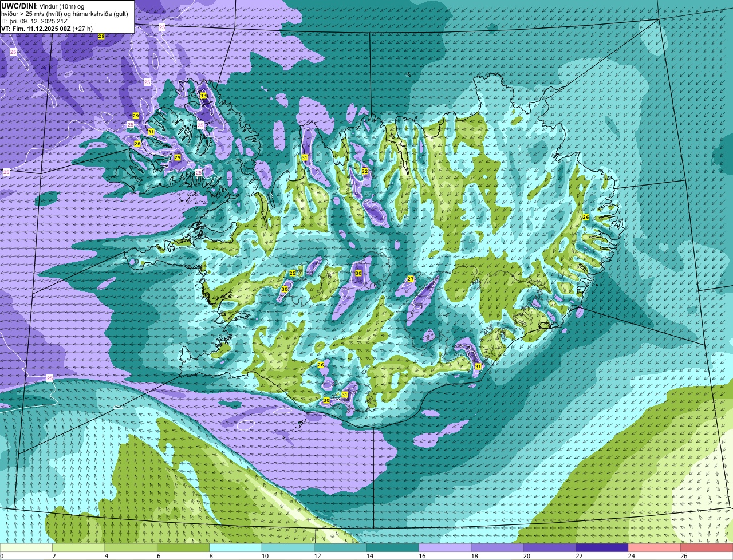Click the "20" tick on the color scale
The image size is (733, 560).
click(526, 556)
